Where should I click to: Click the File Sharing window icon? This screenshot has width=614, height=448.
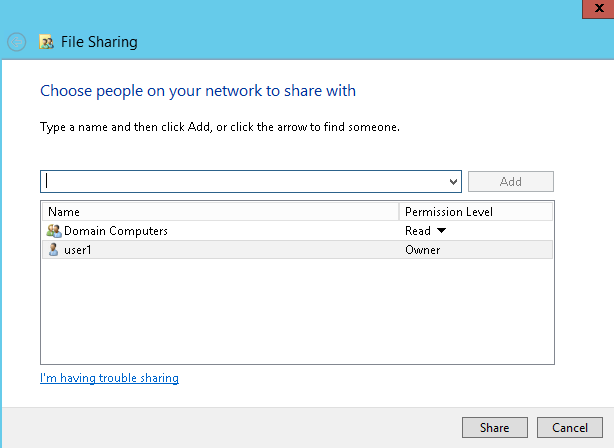click(46, 42)
